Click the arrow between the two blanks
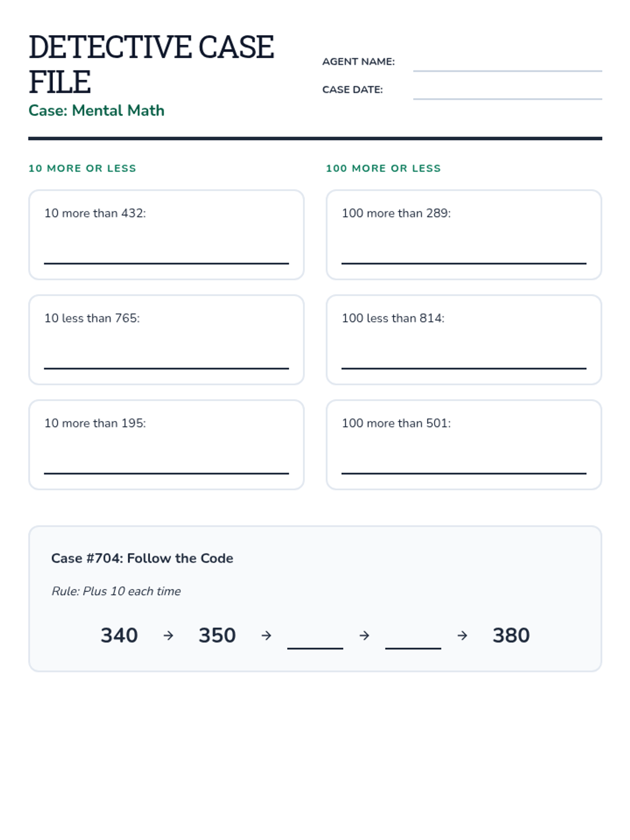 [364, 636]
